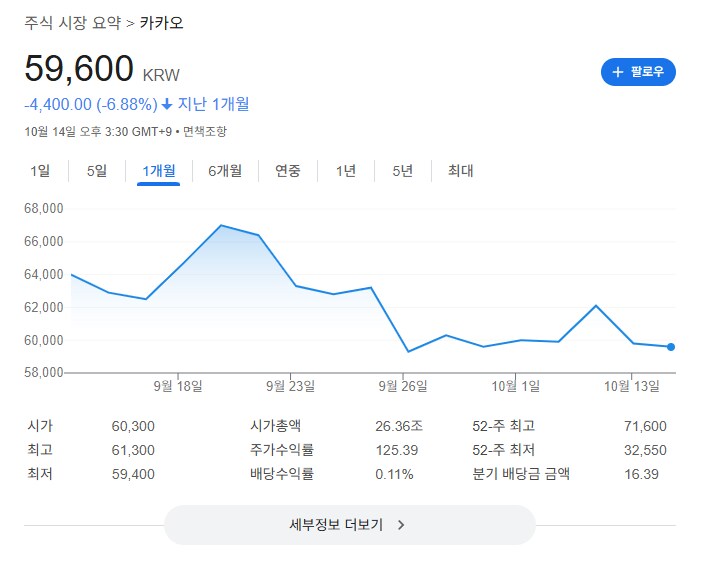Select the active 1개월 tab
This screenshot has width=713, height=566.
click(159, 171)
